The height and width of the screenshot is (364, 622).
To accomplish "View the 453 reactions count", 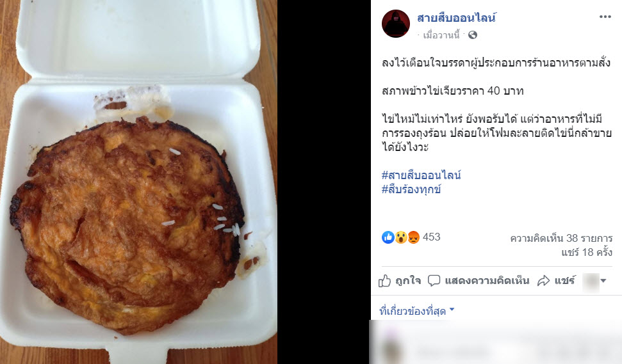I will tap(432, 237).
